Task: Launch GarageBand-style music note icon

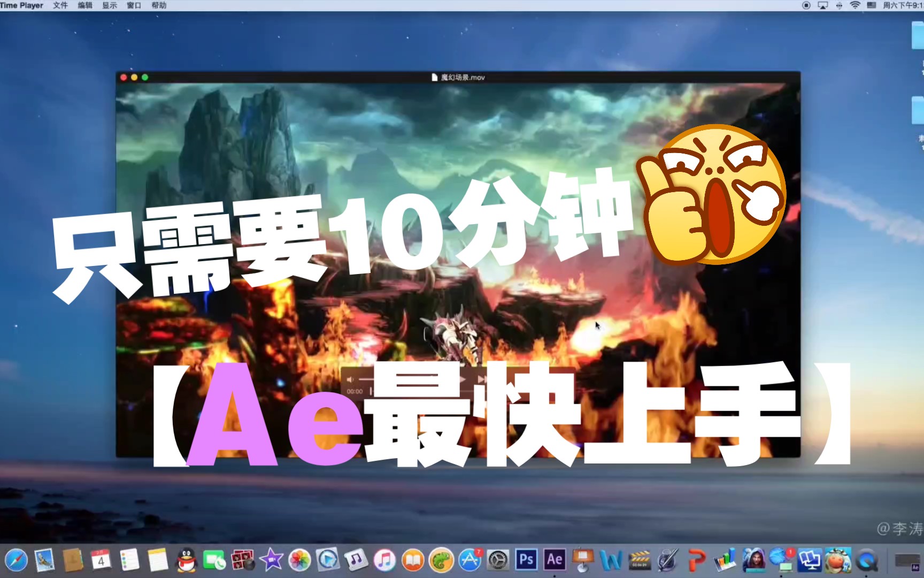Action: click(356, 560)
